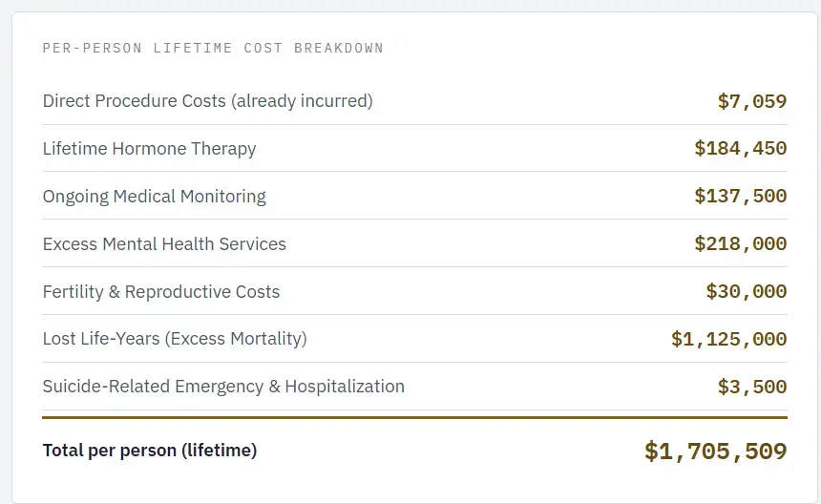Image resolution: width=821 pixels, height=504 pixels.
Task: Select the Ongoing Medical Monitoring row label
Action: [x=154, y=197]
